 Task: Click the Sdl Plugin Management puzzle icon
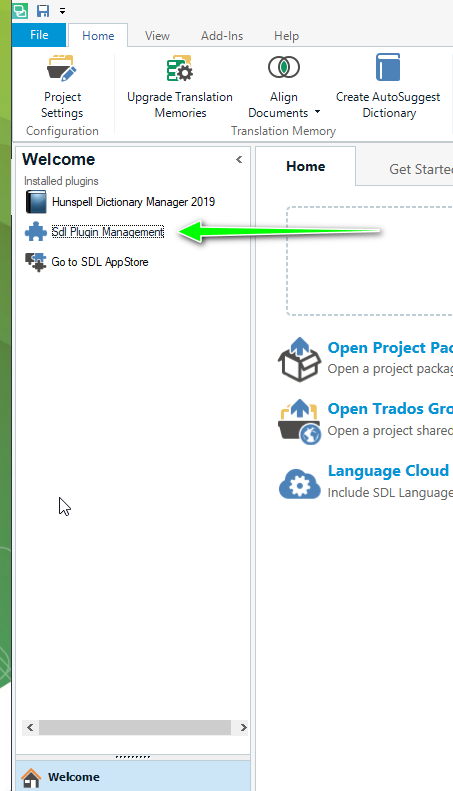pos(36,232)
